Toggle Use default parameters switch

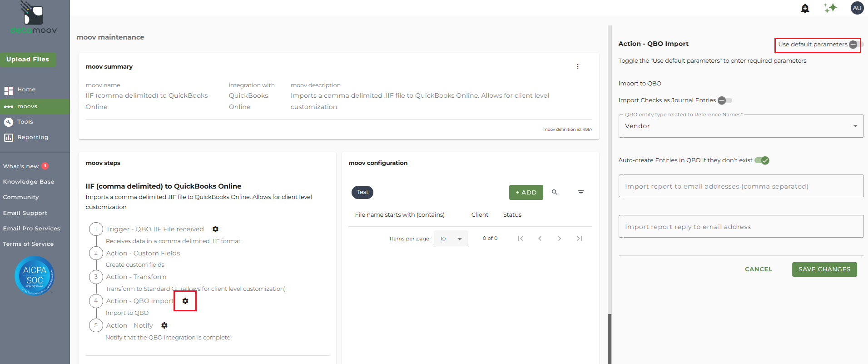pos(855,44)
